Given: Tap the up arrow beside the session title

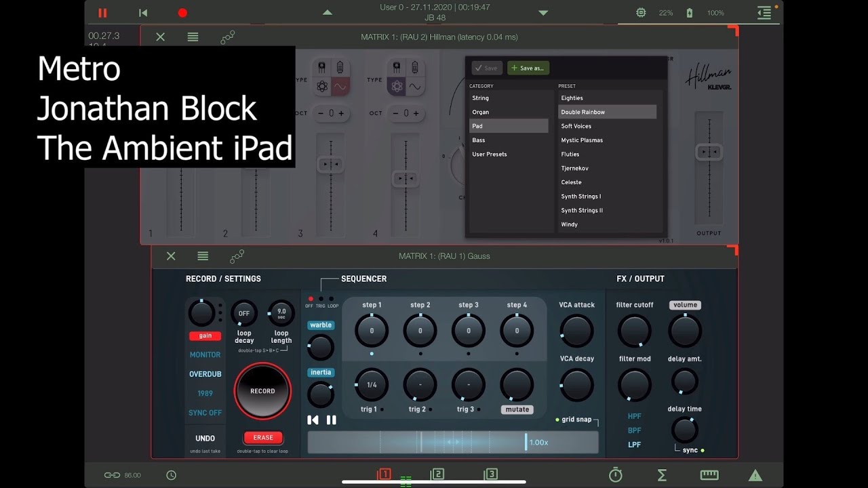Looking at the screenshot, I should [x=328, y=12].
